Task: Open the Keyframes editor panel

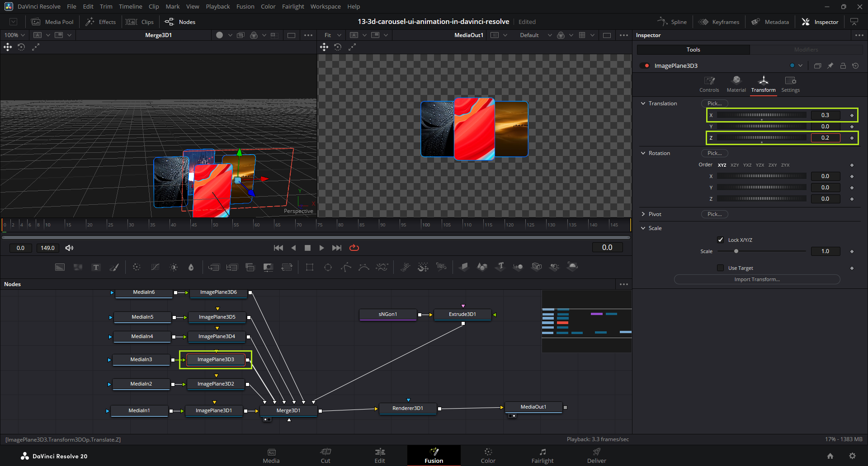Action: pos(719,22)
